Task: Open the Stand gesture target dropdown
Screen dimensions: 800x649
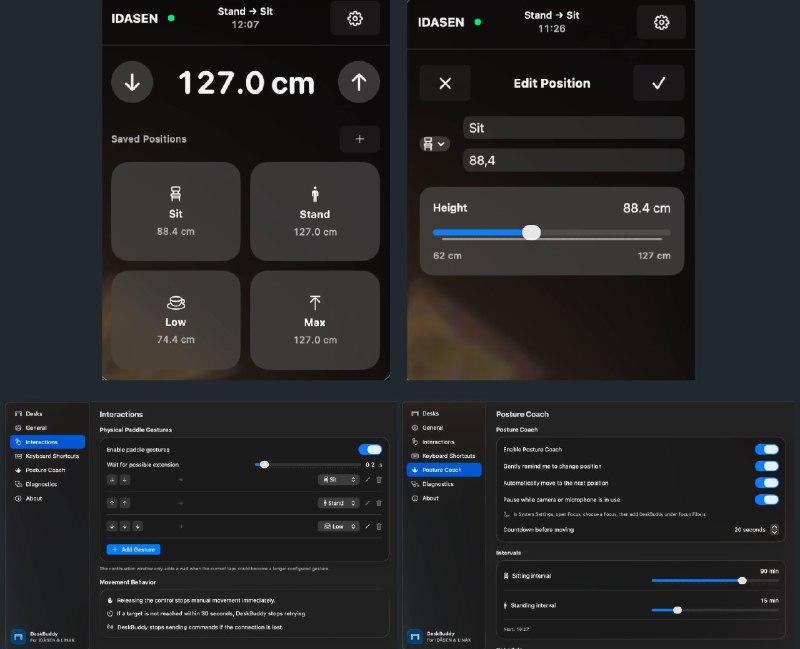Action: point(338,503)
